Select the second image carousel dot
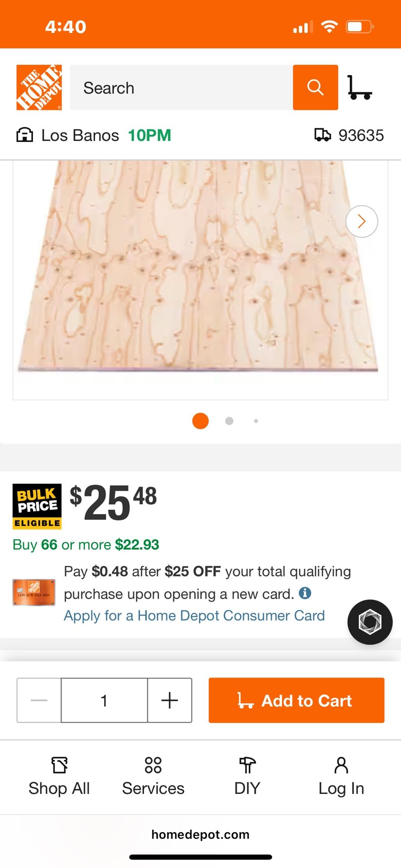The width and height of the screenshot is (401, 868). coord(229,421)
